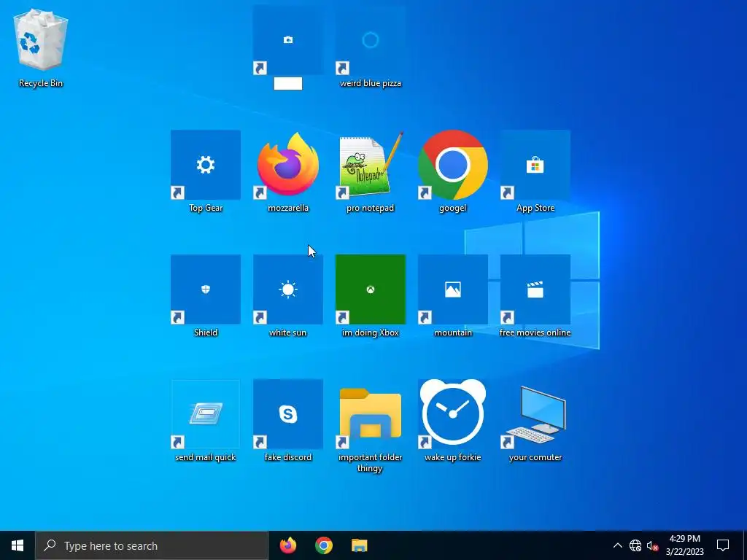Open File Explorer from the taskbar
The image size is (747, 560).
pyautogui.click(x=359, y=545)
